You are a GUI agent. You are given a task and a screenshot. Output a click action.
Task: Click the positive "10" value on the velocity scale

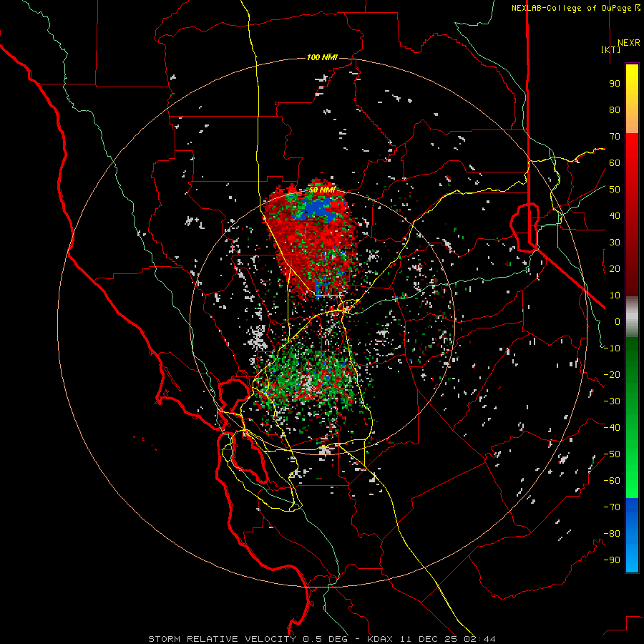[x=615, y=296]
